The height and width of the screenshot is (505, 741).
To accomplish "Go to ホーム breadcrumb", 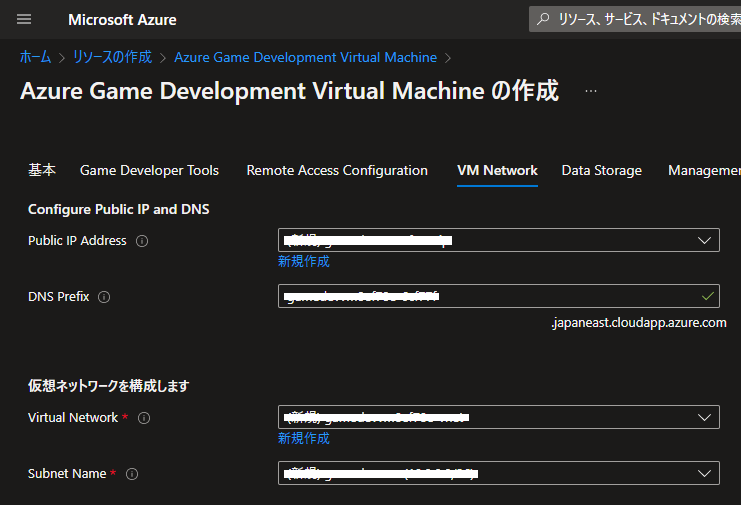I will (x=35, y=57).
